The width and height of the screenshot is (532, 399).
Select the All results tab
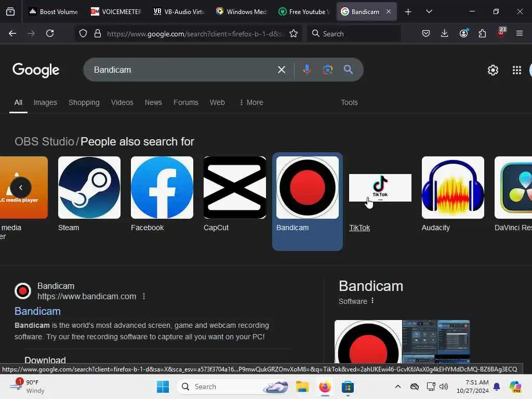click(18, 102)
